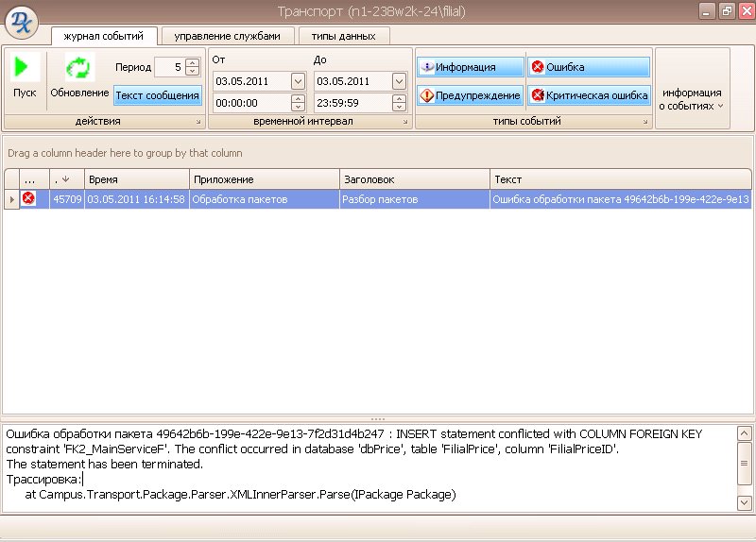Click the message pane scrollbar thumb
Screen dimensions: 756x542
coord(744,464)
